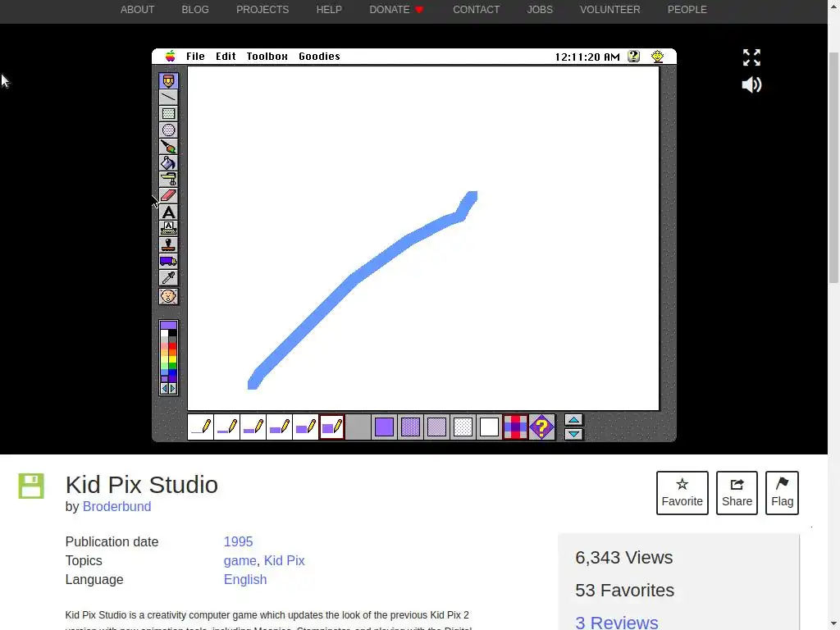Select the typewriter text tool
The height and width of the screenshot is (630, 840).
tap(168, 229)
